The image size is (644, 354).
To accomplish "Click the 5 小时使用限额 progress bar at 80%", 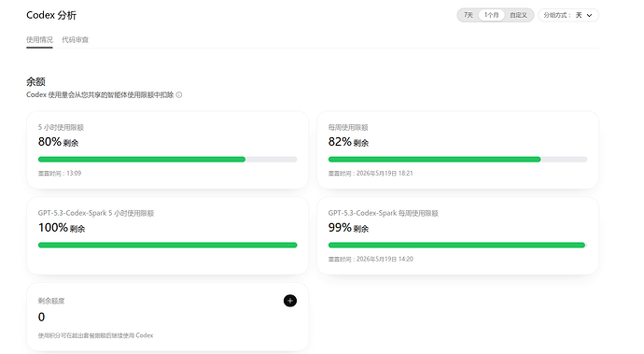I will [168, 159].
